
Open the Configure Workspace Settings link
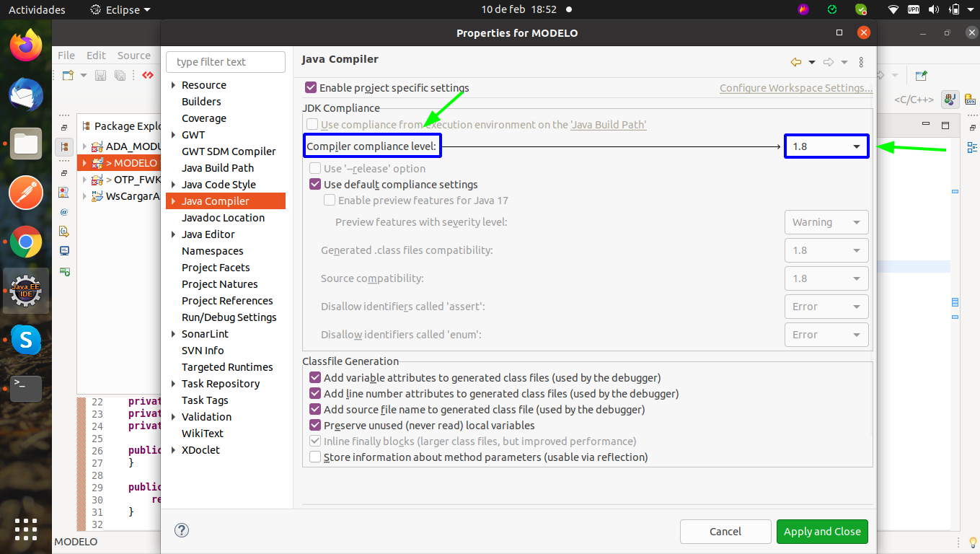(795, 88)
